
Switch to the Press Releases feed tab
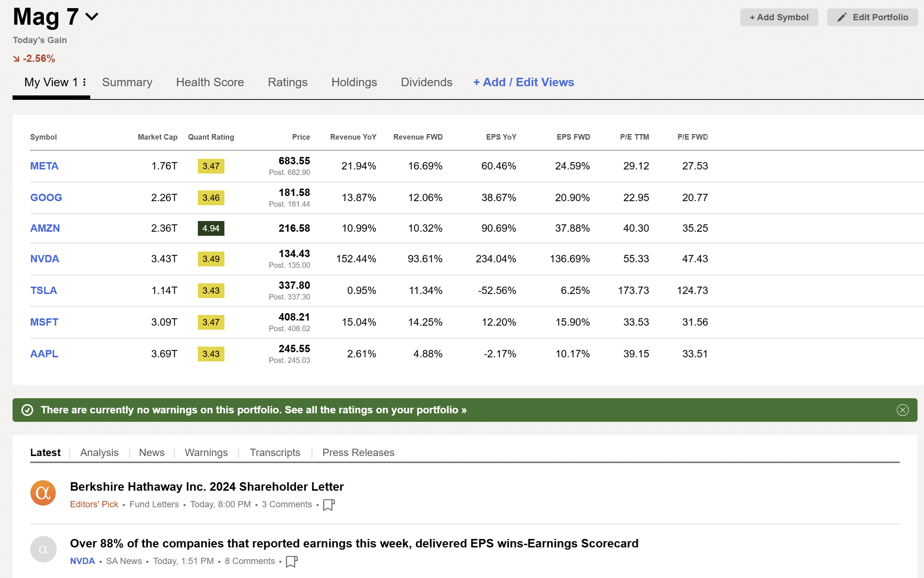[358, 453]
